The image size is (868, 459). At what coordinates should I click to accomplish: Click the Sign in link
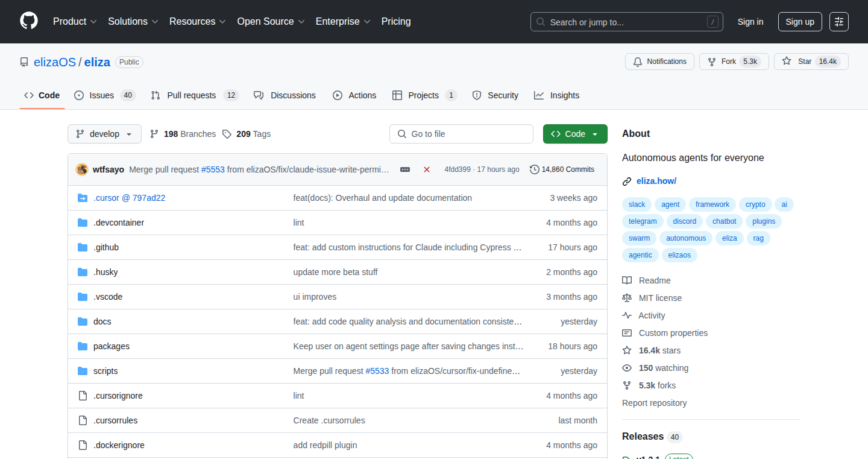coord(750,22)
